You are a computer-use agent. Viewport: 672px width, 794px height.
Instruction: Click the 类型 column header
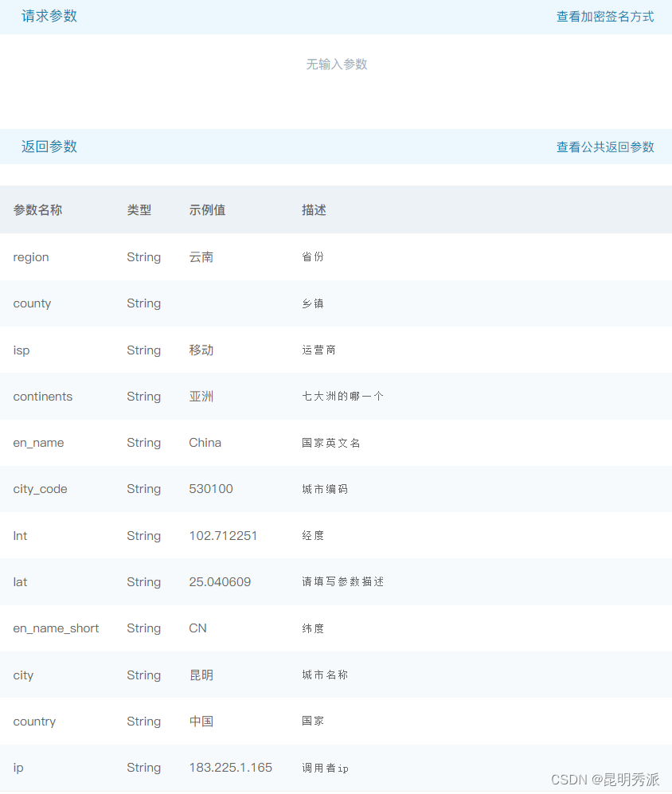(139, 210)
